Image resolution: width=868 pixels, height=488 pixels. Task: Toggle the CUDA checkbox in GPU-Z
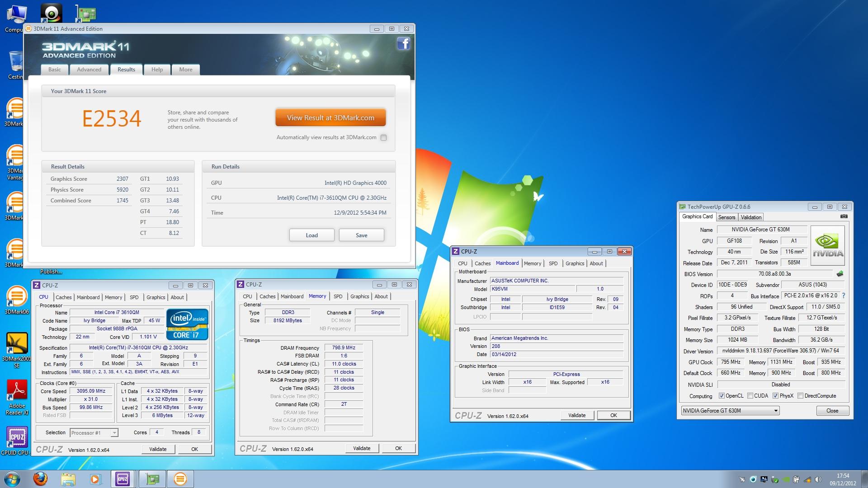click(750, 396)
